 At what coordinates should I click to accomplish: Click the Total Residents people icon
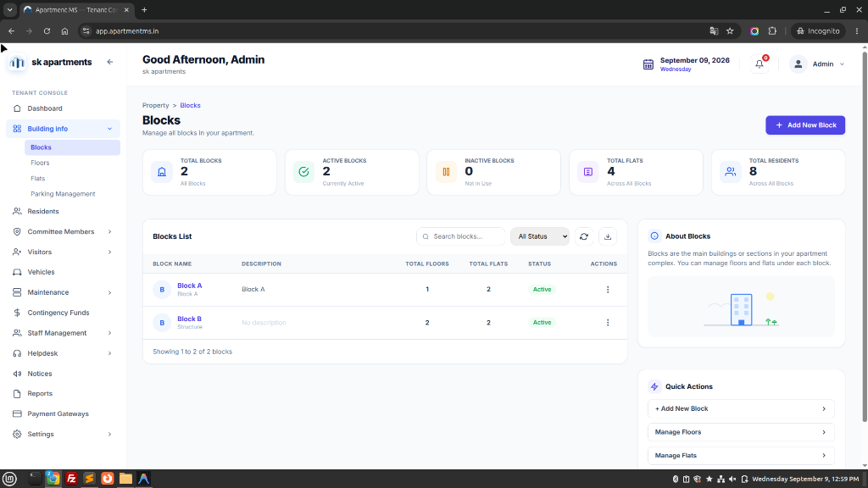point(731,172)
